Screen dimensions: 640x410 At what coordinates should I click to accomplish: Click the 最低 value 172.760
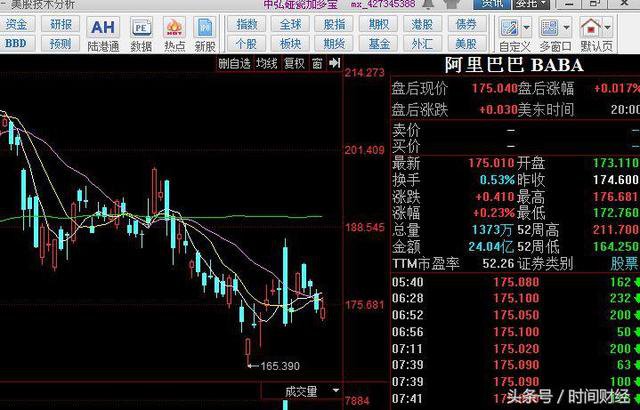(616, 213)
